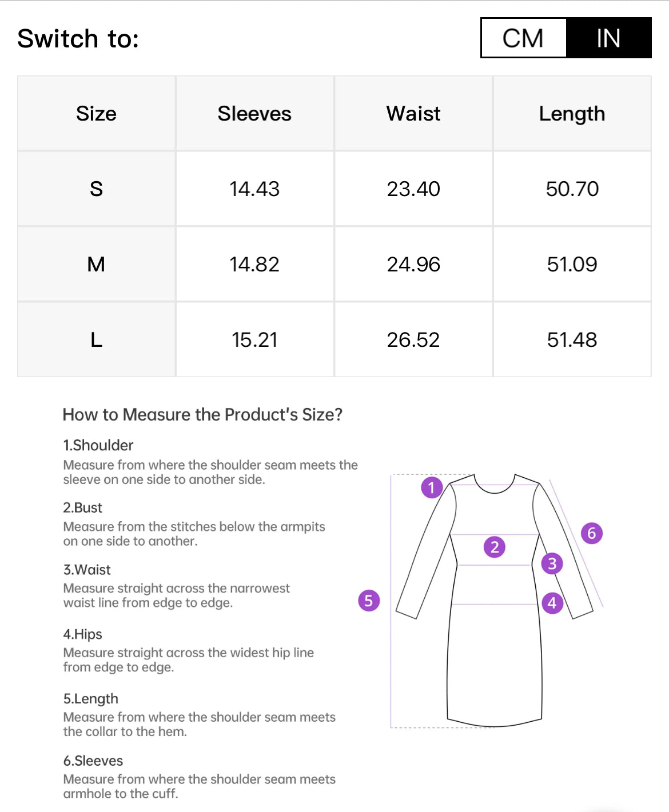This screenshot has width=669, height=812.
Task: Click purple marker 3 on dress diagram
Action: (x=552, y=563)
